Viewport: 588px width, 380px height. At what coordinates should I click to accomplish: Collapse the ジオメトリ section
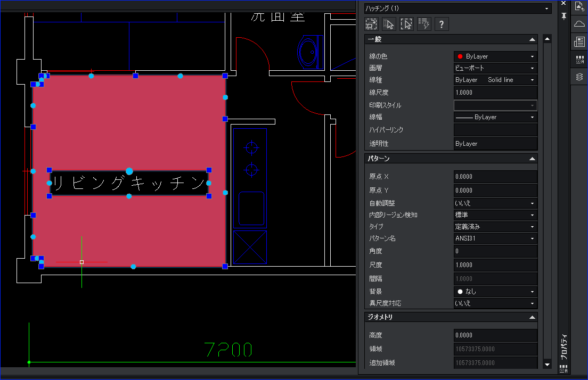click(x=532, y=317)
